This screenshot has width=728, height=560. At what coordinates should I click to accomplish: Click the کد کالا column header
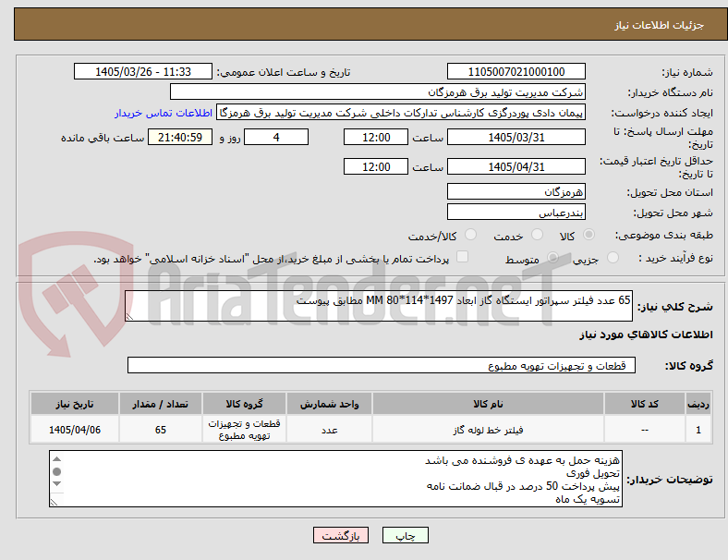pyautogui.click(x=645, y=404)
